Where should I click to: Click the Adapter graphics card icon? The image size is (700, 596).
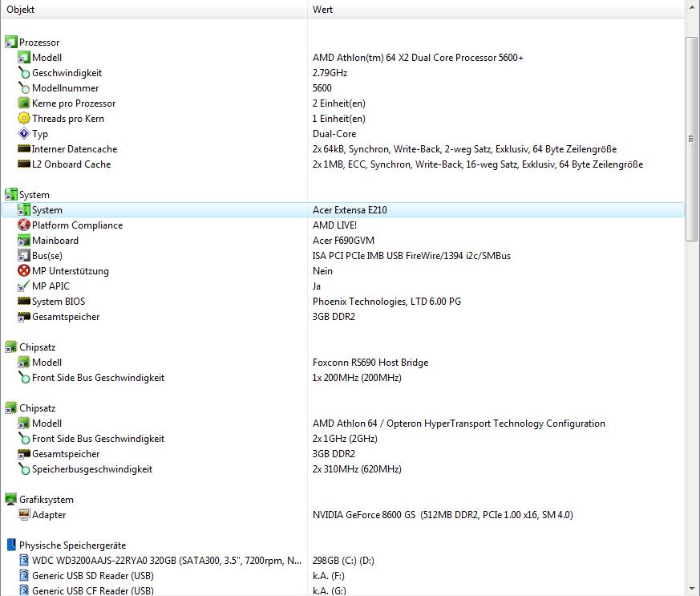pos(24,515)
